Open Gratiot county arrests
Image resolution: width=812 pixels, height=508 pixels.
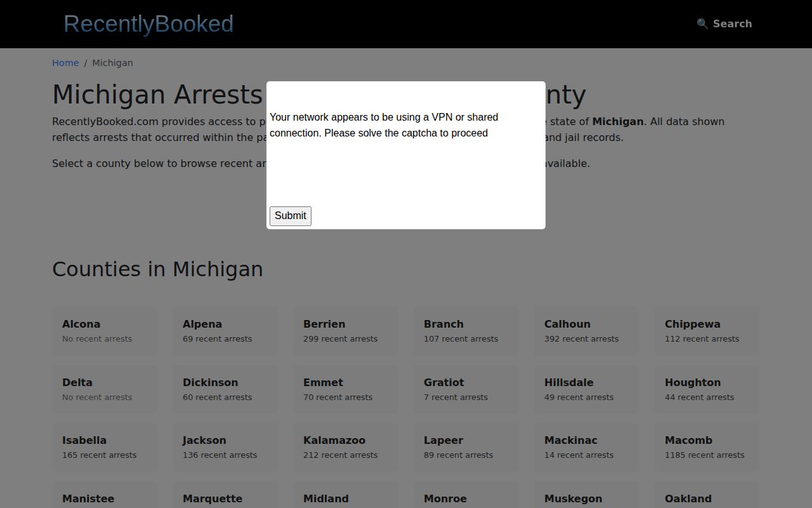pos(466,389)
